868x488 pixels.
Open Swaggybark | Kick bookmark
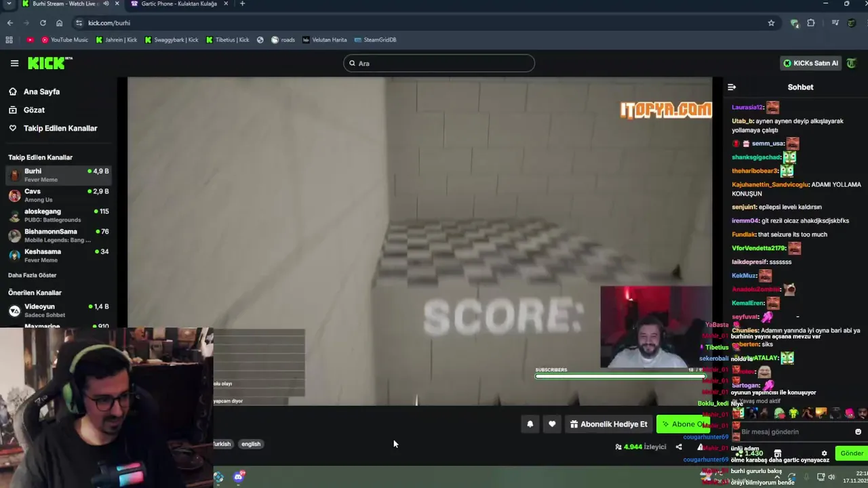[x=171, y=40]
